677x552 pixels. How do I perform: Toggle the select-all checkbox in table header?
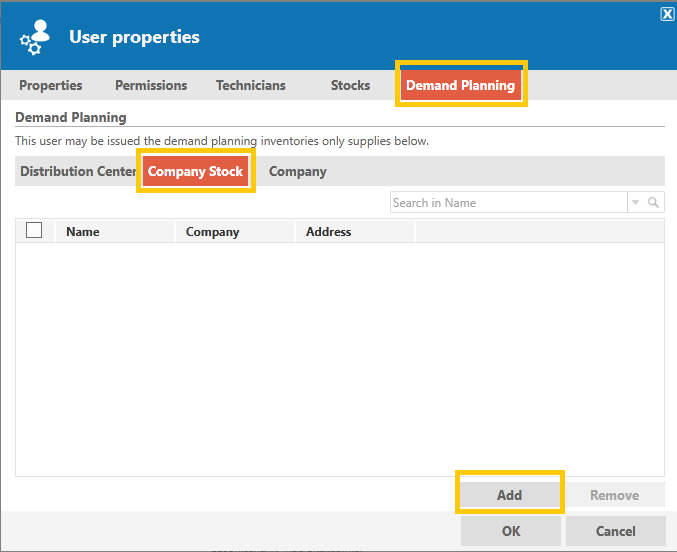pyautogui.click(x=34, y=230)
